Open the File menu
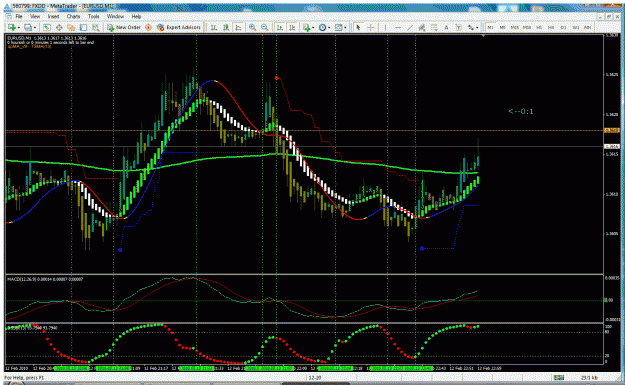The width and height of the screenshot is (625, 385). [19, 17]
